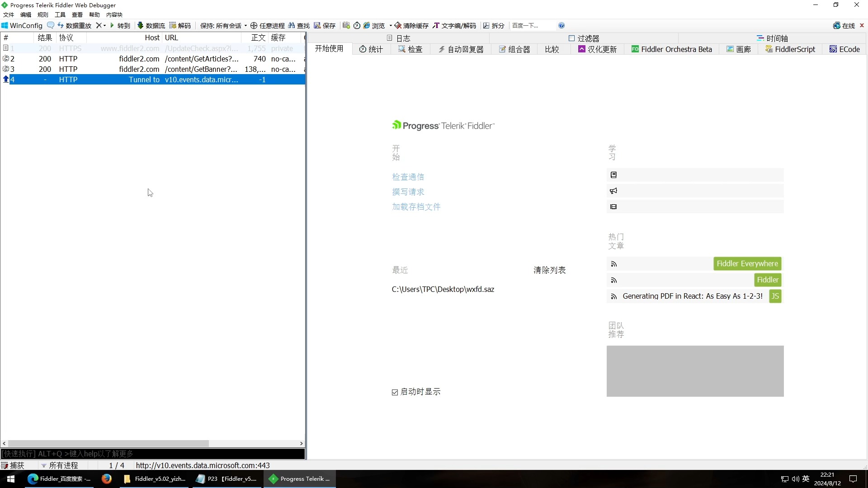Open the 内容块 menu

coord(114,15)
